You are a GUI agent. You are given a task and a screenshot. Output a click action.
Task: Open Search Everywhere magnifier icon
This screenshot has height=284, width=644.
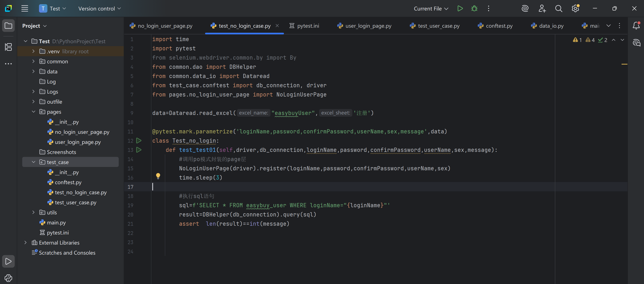[558, 9]
